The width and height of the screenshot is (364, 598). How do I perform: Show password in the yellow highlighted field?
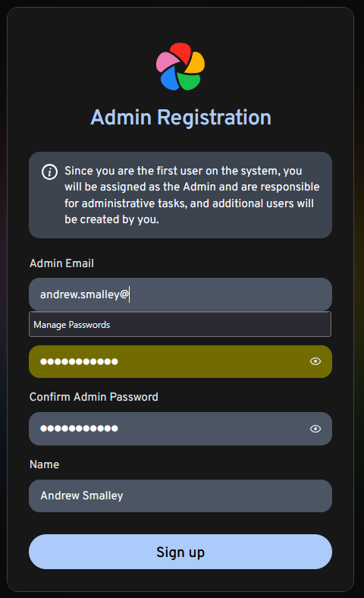tap(315, 361)
